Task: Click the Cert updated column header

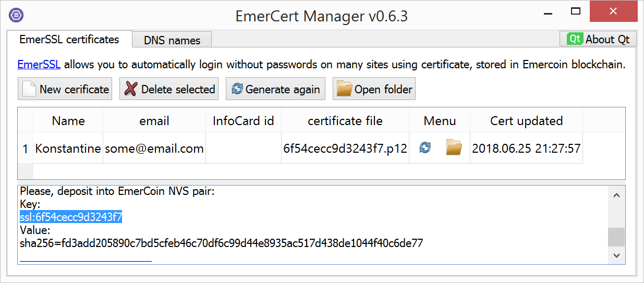Action: pos(526,121)
